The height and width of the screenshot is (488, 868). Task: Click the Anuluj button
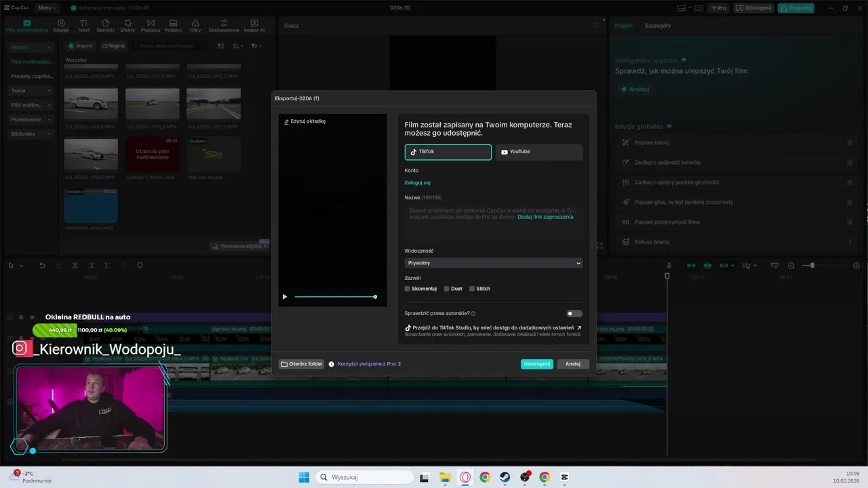click(573, 364)
